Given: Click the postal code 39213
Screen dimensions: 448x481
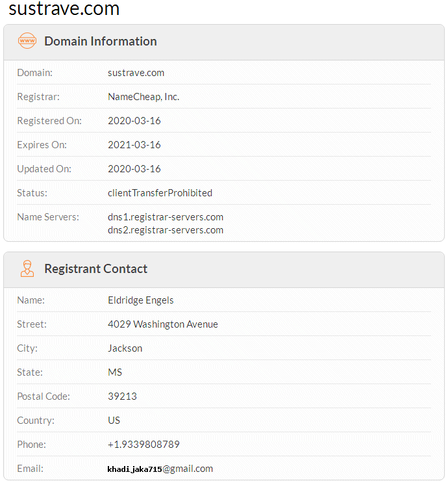Looking at the screenshot, I should pyautogui.click(x=122, y=396).
